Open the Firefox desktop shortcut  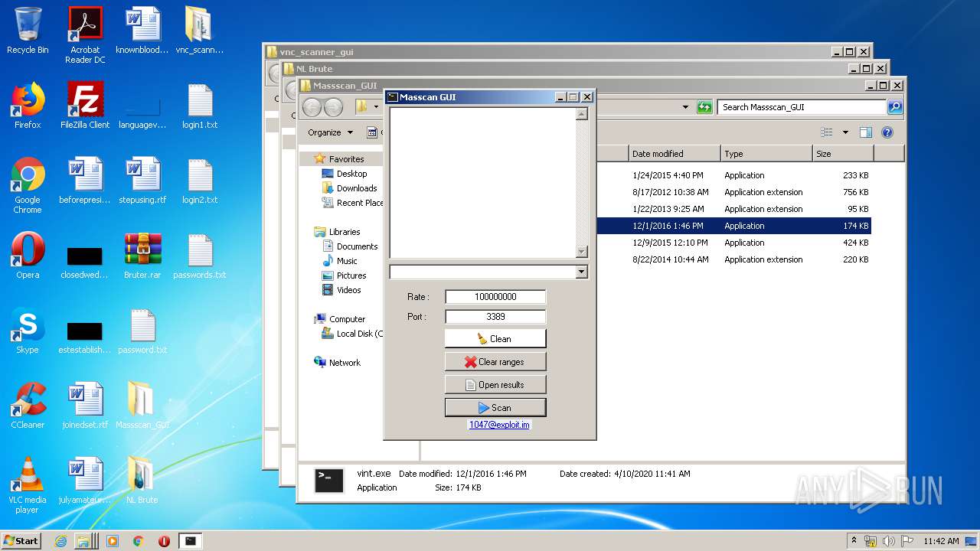28,106
